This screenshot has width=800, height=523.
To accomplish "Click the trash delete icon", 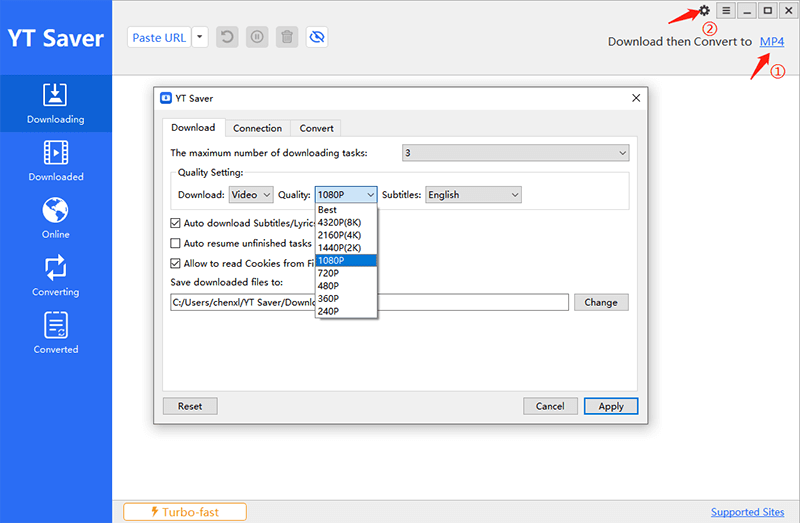I will (287, 37).
